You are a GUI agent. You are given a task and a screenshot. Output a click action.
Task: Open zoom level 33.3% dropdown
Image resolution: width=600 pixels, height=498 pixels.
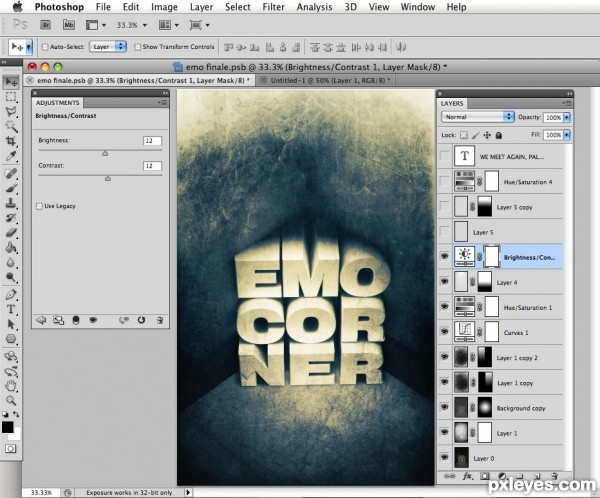click(145, 25)
